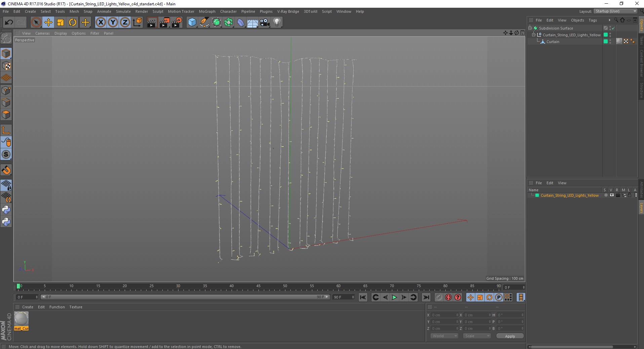Toggle Y axis lock
644x349 pixels.
click(x=113, y=23)
